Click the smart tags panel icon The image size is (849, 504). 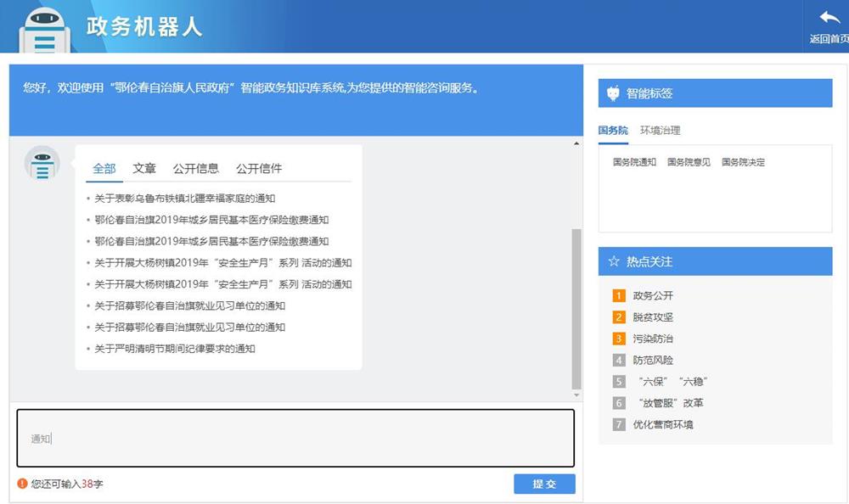point(613,94)
